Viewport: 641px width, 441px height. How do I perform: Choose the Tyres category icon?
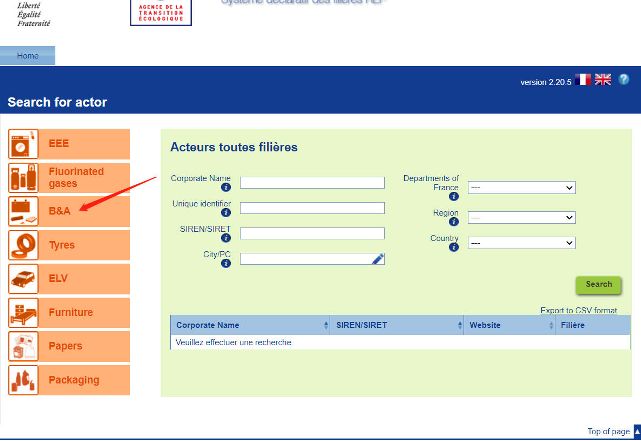coord(24,245)
